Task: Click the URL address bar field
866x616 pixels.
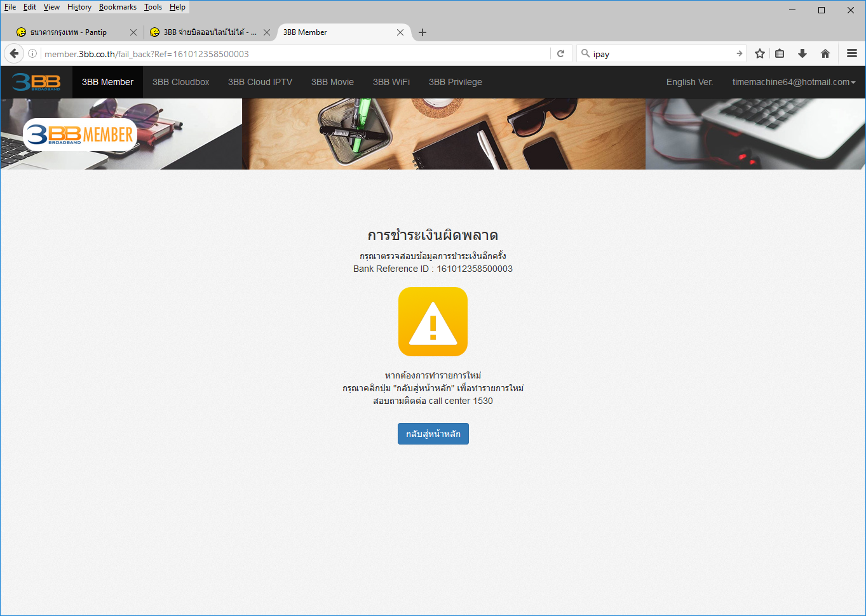Action: pyautogui.click(x=295, y=54)
